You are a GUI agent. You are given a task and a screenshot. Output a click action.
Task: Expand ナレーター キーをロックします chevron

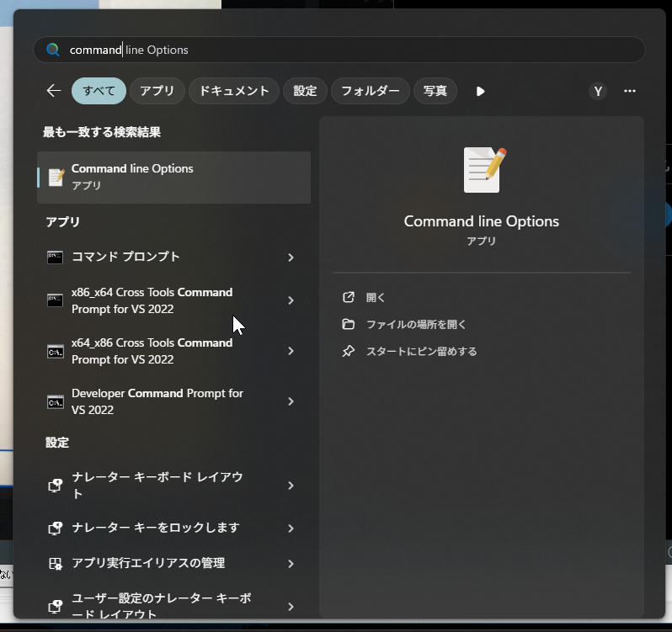point(291,528)
